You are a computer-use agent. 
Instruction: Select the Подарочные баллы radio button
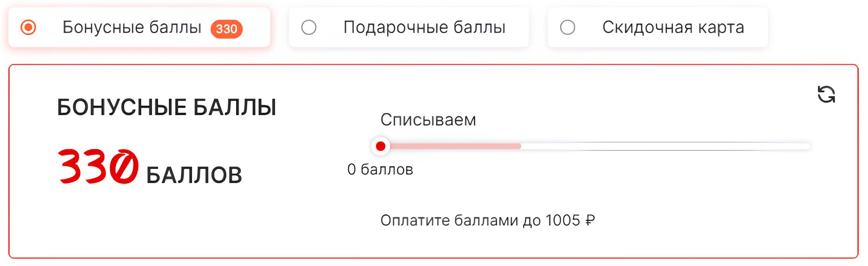(x=309, y=27)
